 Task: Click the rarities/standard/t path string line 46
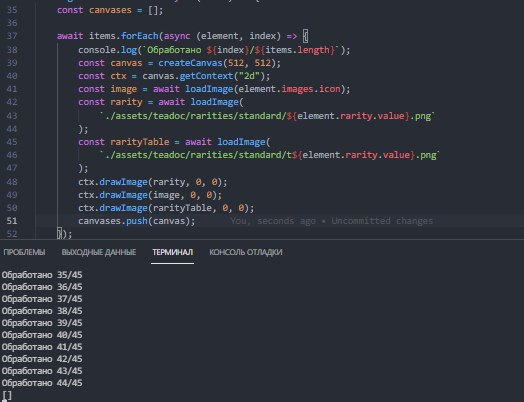[269, 155]
